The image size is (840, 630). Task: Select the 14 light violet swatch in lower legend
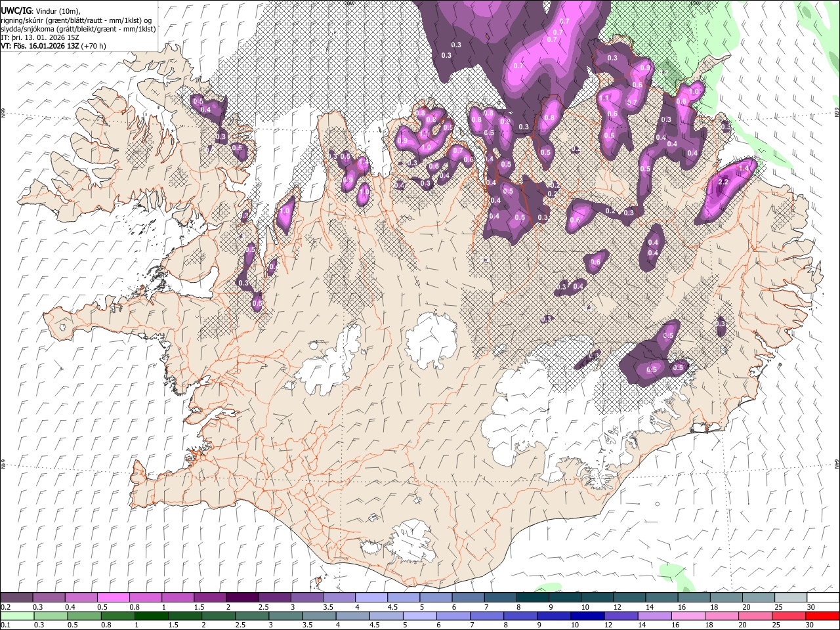tap(655, 616)
